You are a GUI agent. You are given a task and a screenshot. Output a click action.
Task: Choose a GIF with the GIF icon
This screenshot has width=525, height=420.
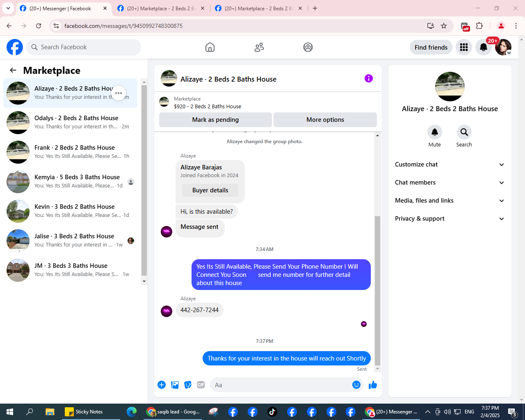(x=201, y=385)
